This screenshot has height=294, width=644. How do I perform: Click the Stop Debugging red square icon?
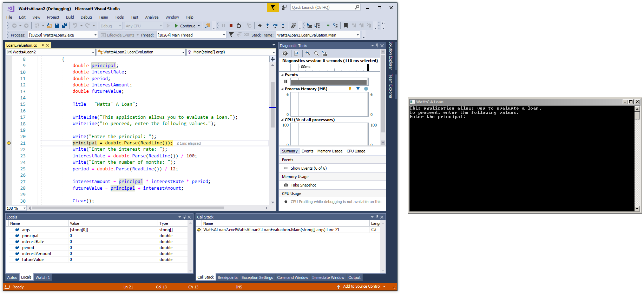pos(231,26)
